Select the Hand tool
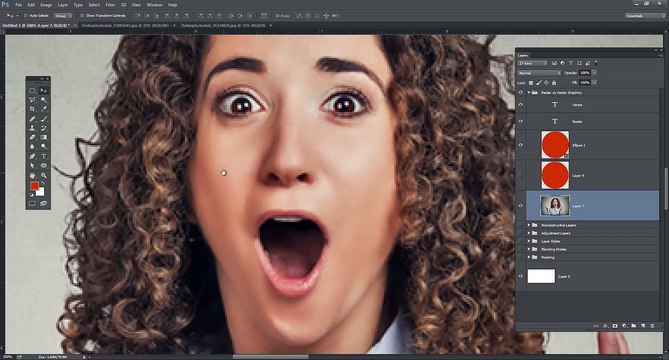This screenshot has height=360, width=669. point(32,175)
